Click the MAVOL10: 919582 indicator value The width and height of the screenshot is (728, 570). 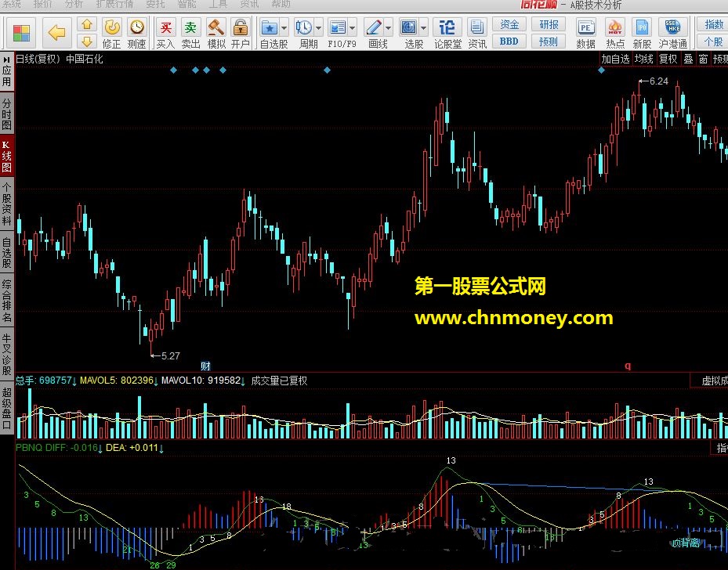click(x=201, y=381)
